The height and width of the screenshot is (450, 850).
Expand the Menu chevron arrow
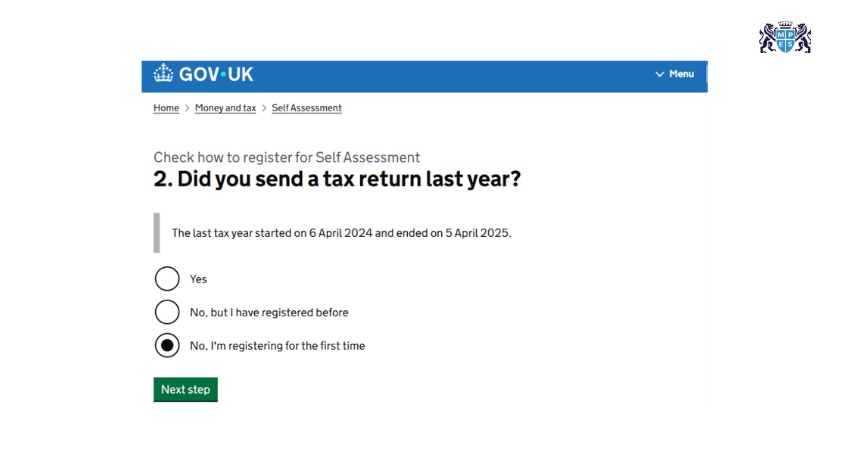(x=659, y=74)
